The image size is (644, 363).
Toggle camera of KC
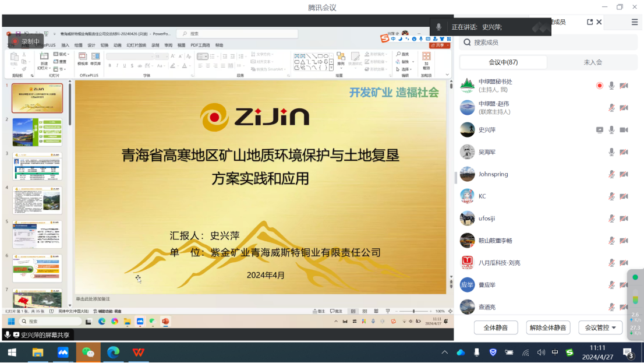click(624, 196)
